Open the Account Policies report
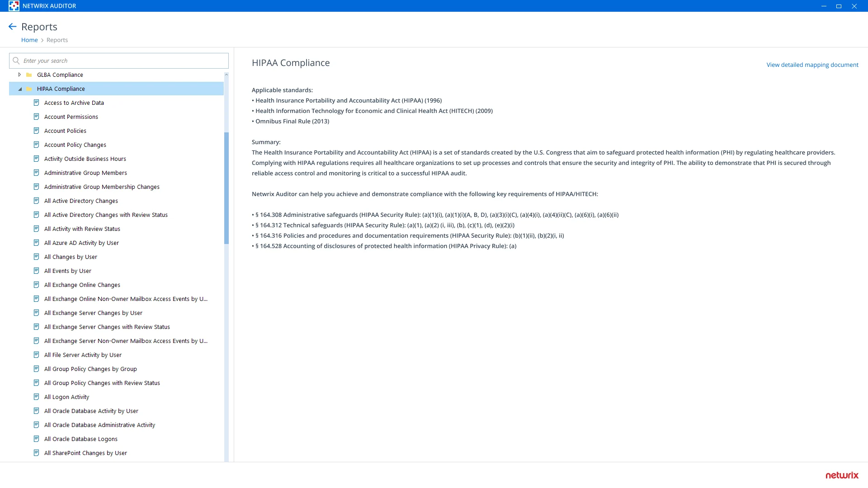 [65, 131]
